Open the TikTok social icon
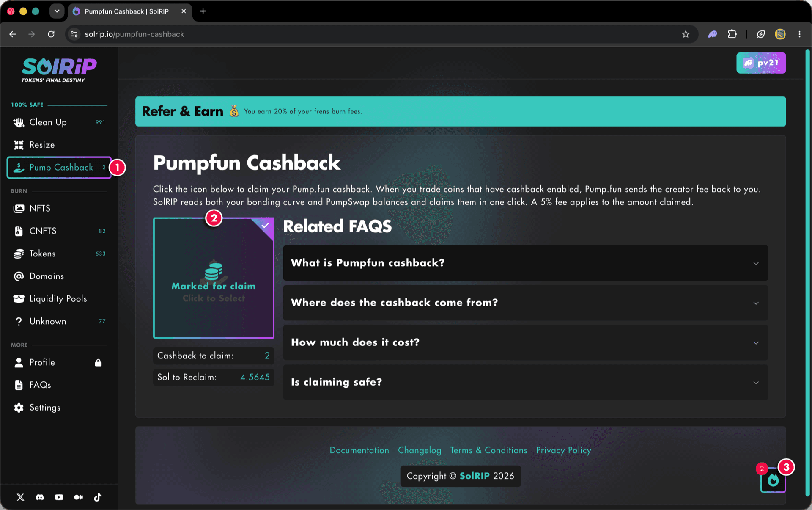The height and width of the screenshot is (510, 812). pos(98,497)
